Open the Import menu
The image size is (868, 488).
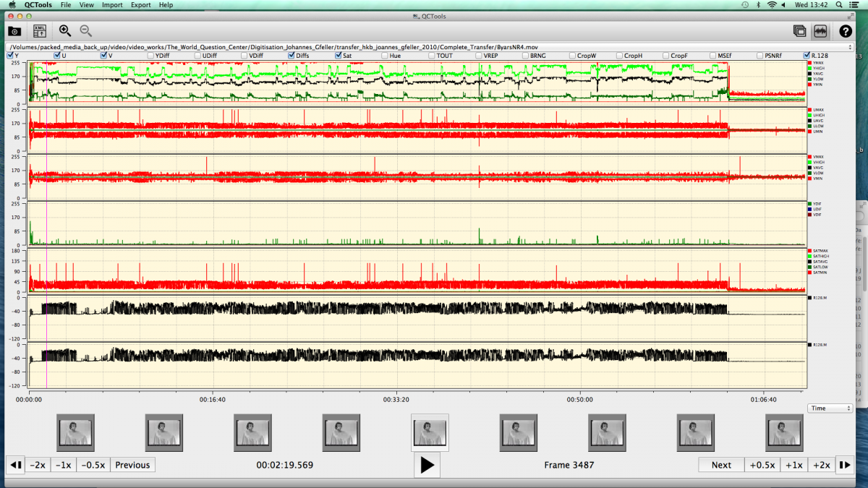(x=112, y=5)
